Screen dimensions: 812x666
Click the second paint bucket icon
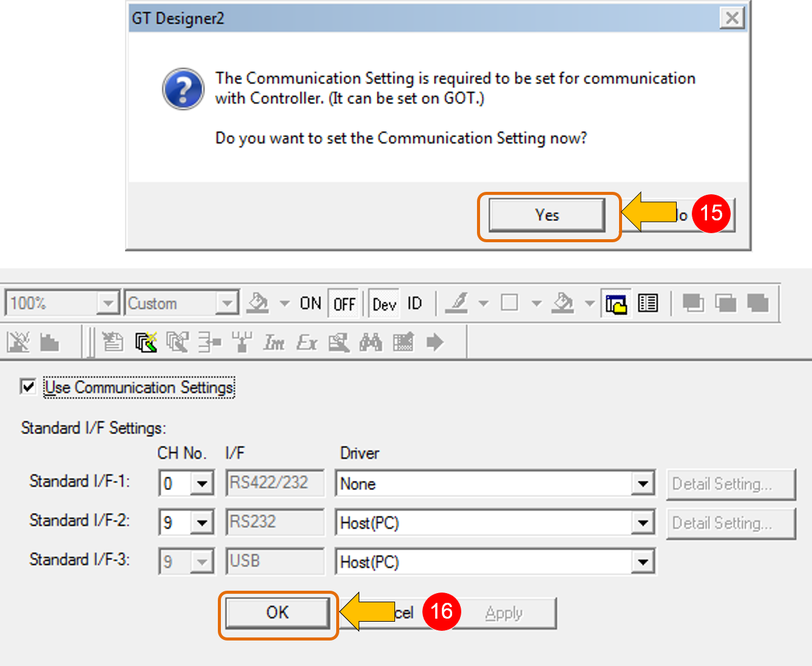click(563, 303)
